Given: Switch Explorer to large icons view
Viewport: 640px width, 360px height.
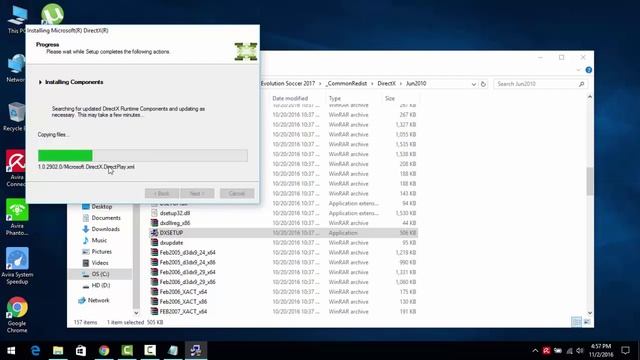Looking at the screenshot, I should point(587,322).
